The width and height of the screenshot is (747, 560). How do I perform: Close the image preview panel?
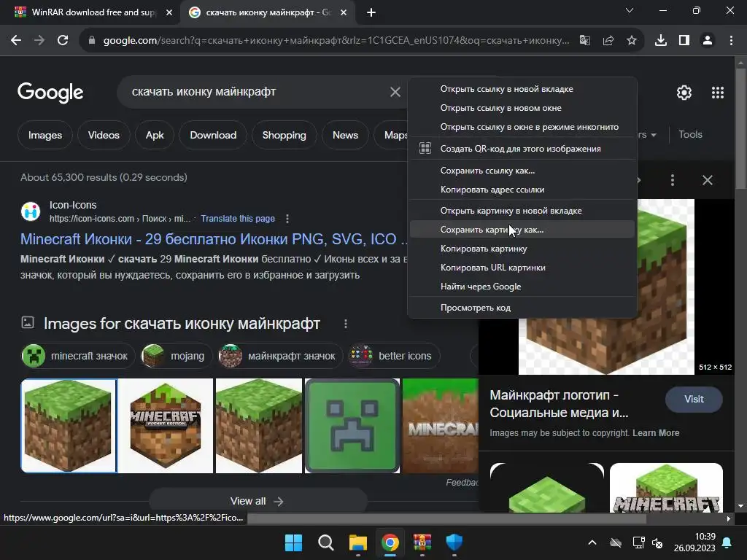pyautogui.click(x=708, y=180)
